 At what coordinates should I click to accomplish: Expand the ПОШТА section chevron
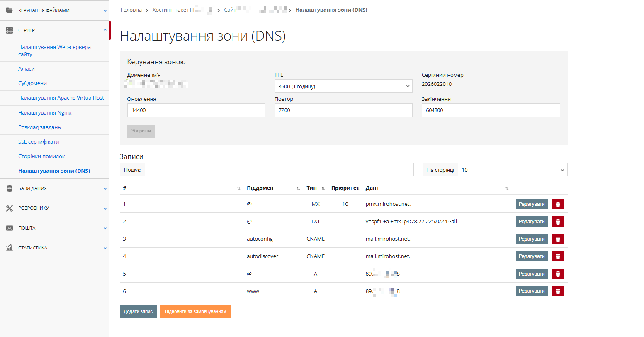tap(105, 227)
